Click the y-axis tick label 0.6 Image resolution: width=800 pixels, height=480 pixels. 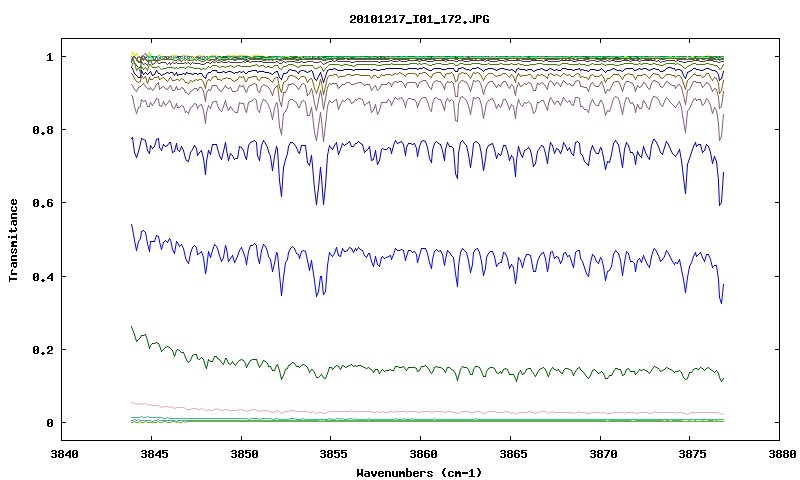tap(43, 203)
